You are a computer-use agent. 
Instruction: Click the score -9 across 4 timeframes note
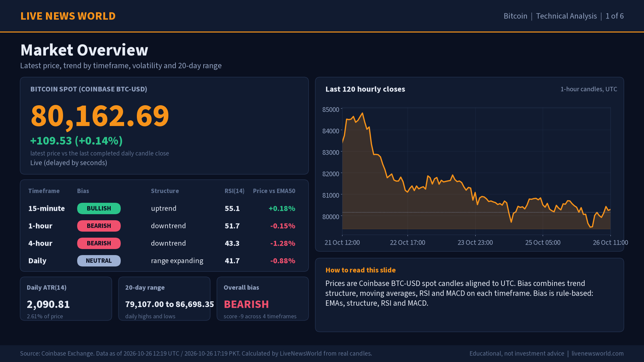[260, 316]
